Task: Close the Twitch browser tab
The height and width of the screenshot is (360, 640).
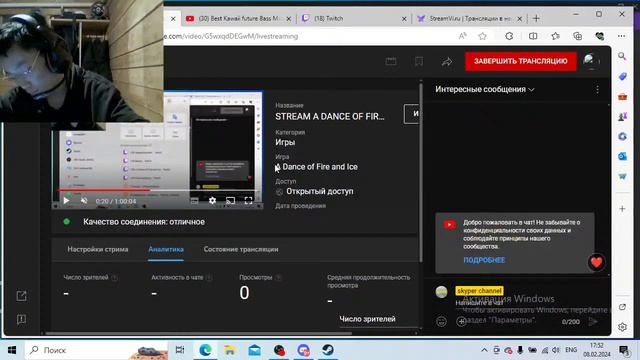Action: pos(404,19)
